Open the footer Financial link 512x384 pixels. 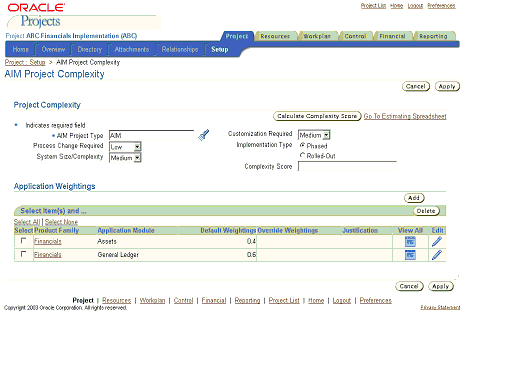click(214, 300)
